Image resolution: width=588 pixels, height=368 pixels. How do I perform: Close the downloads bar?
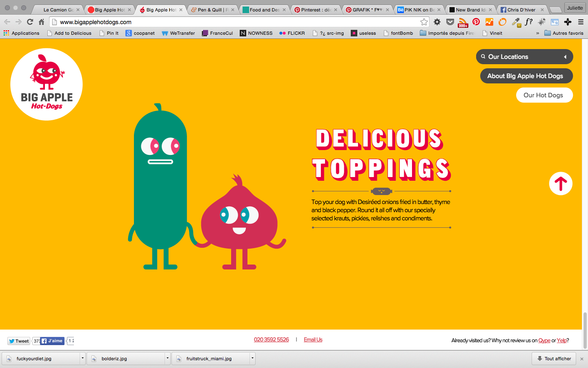point(582,359)
